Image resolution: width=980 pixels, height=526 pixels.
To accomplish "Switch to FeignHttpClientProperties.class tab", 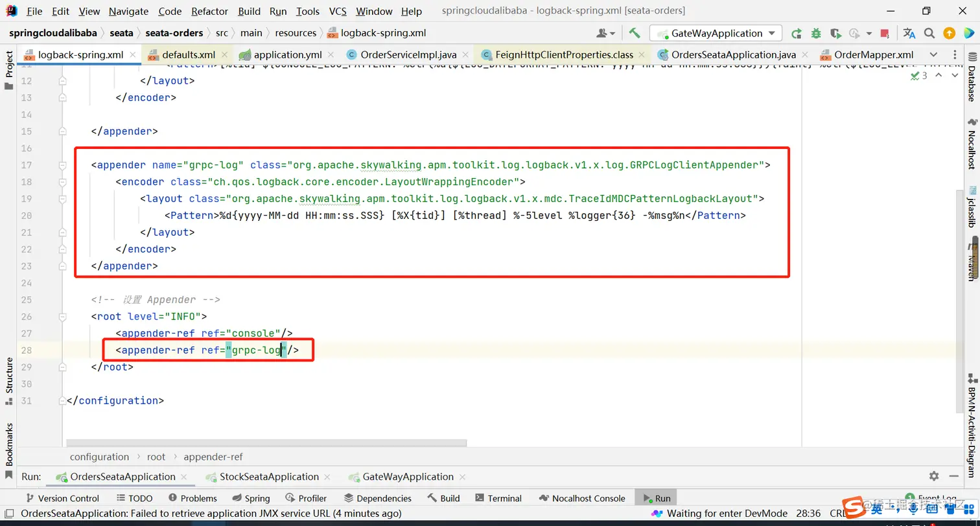I will (x=564, y=54).
